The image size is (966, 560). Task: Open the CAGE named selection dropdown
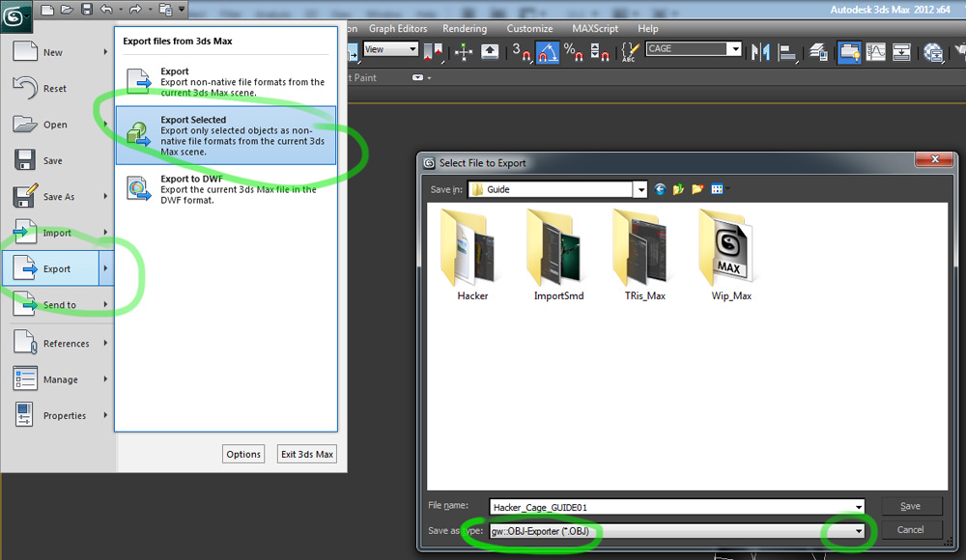[734, 48]
